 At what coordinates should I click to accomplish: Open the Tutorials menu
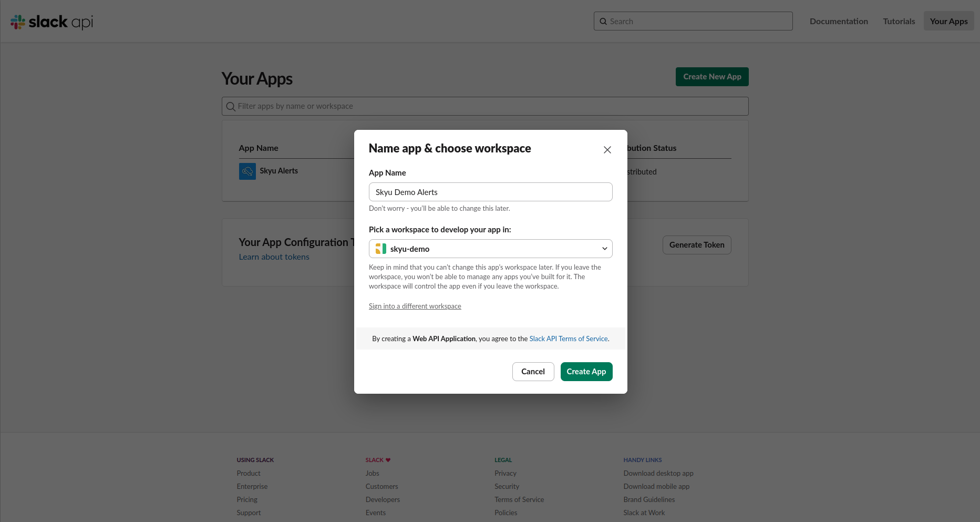pos(899,21)
